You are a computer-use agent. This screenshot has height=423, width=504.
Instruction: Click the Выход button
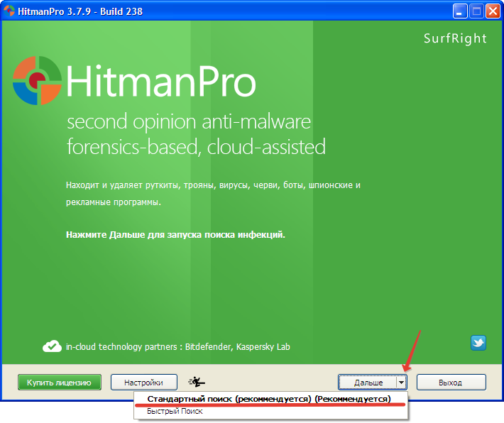point(451,383)
